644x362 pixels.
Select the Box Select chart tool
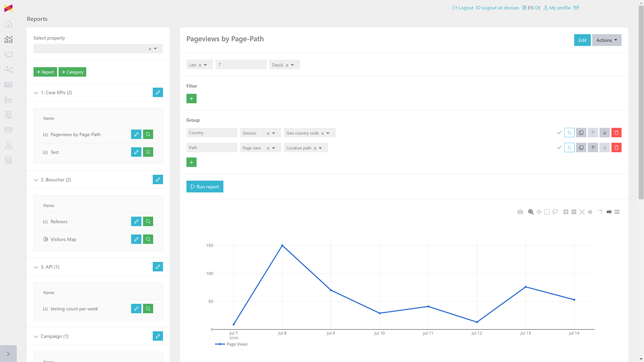[x=547, y=212]
